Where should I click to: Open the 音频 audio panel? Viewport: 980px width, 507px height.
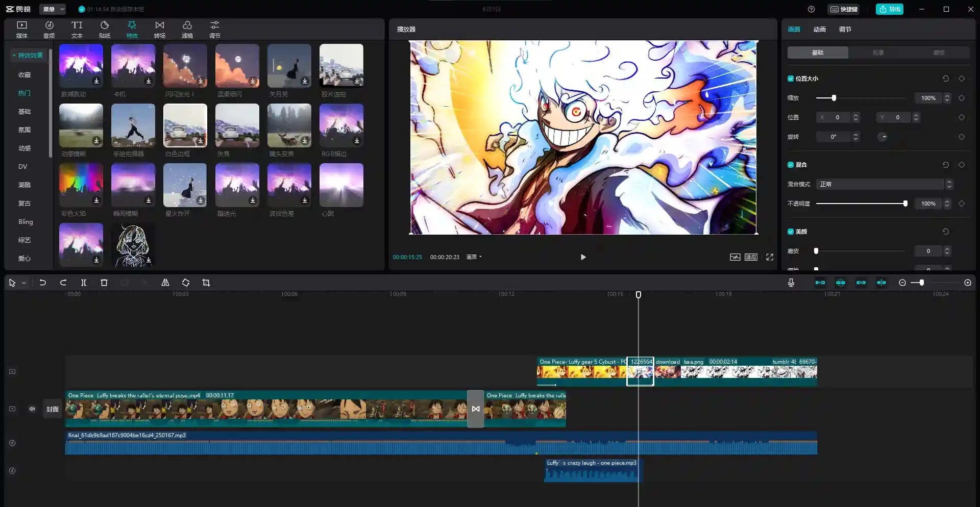pos(49,29)
